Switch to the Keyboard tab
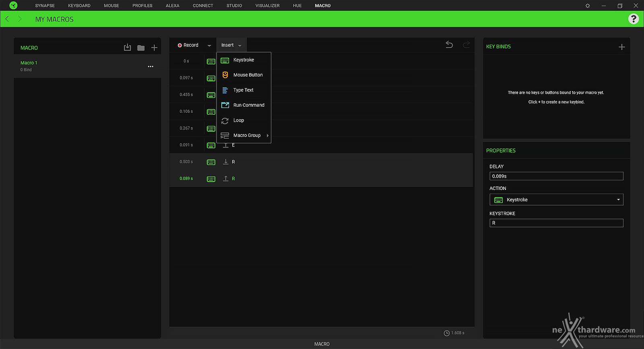 coord(79,6)
